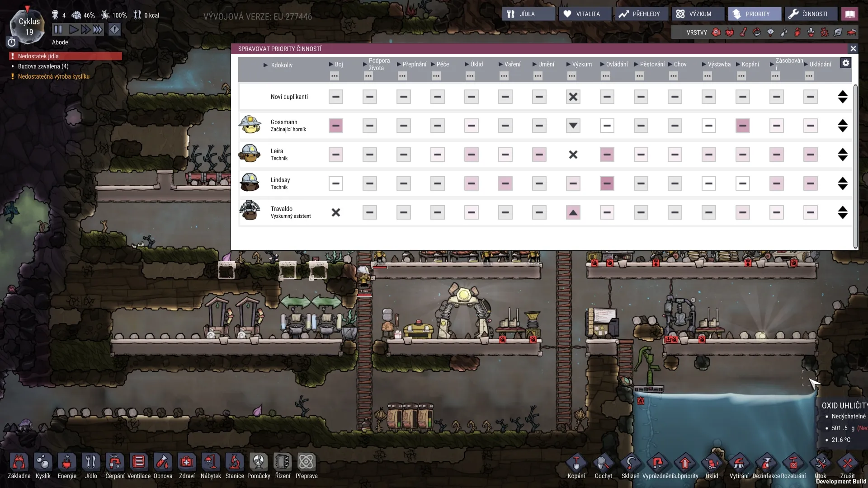This screenshot has width=868, height=488.
Task: Open the Přeprava build category
Action: 307,466
